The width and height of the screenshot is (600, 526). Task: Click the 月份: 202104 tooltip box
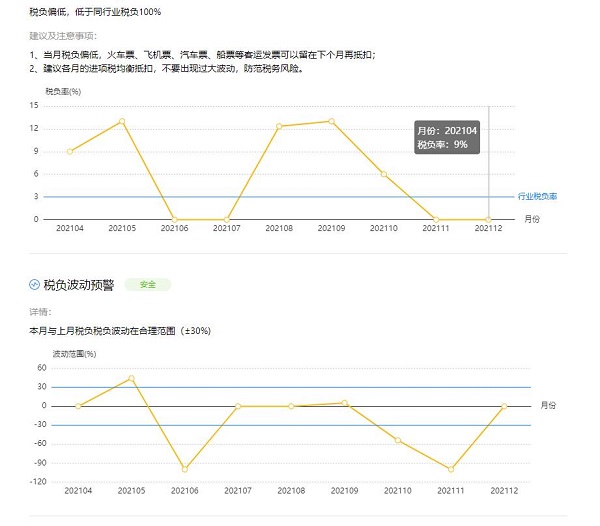click(448, 137)
